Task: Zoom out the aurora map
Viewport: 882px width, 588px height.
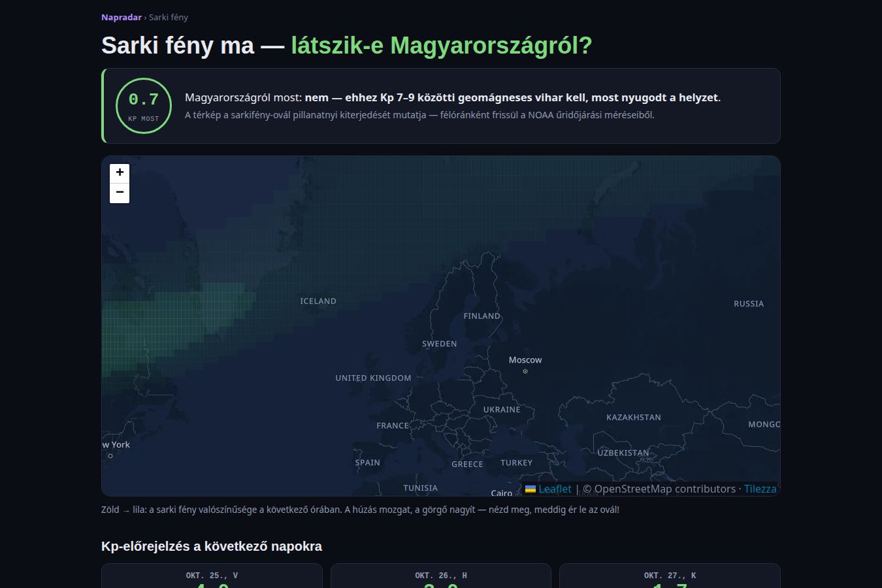Action: [x=120, y=193]
